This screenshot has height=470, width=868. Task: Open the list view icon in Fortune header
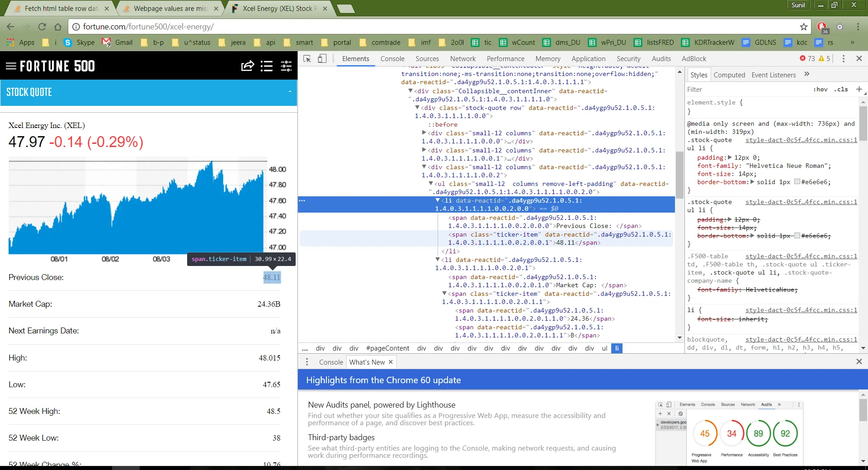(267, 66)
